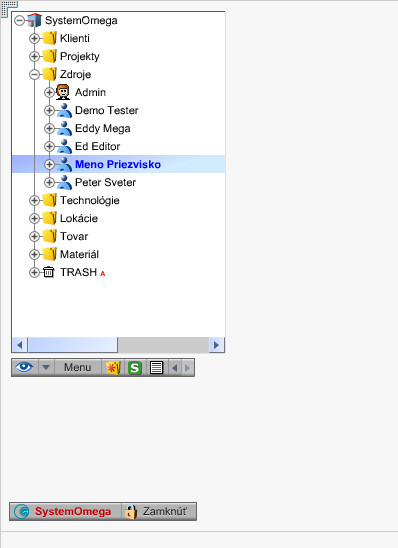Select the SystemOmega tree label
The height and width of the screenshot is (548, 398).
81,21
